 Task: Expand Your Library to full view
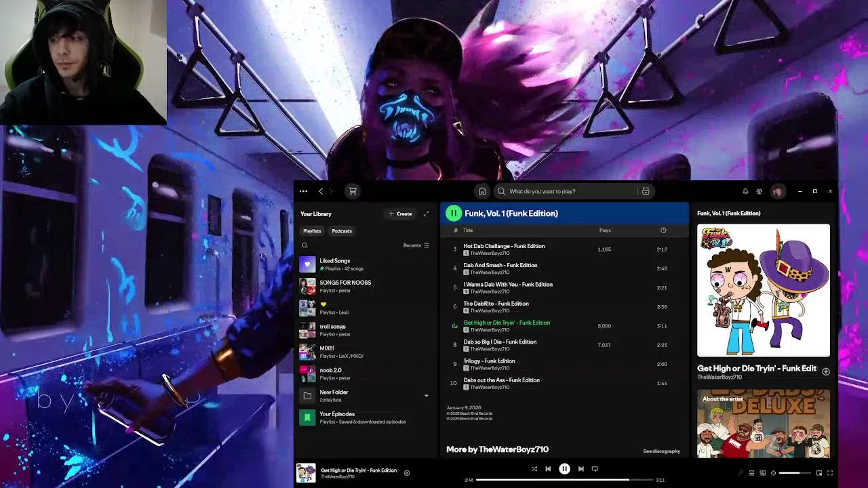426,213
